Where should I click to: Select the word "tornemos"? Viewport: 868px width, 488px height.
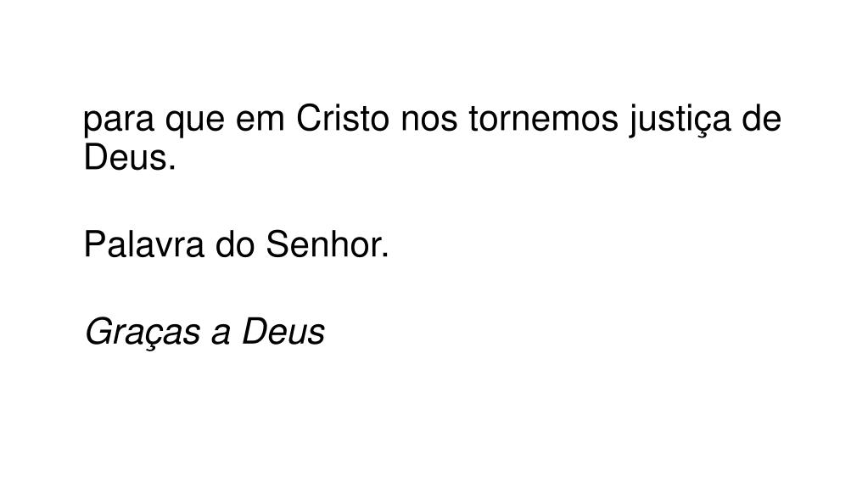(543, 118)
